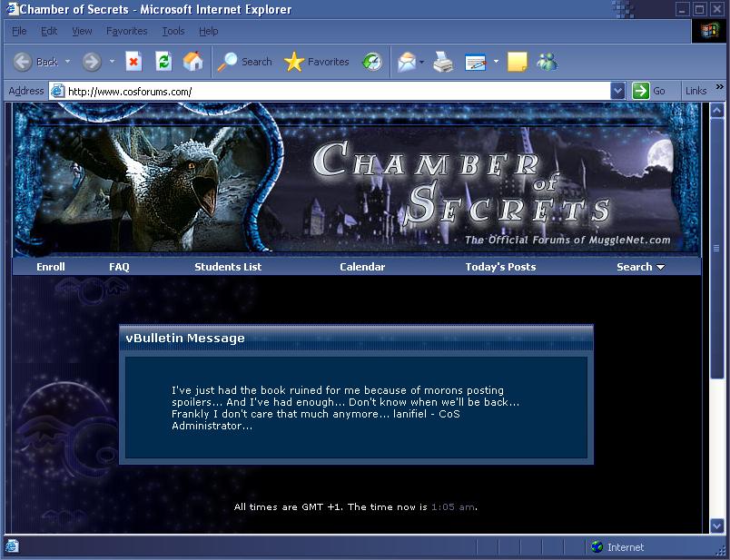Click the '1:05 am' time text

pyautogui.click(x=453, y=507)
